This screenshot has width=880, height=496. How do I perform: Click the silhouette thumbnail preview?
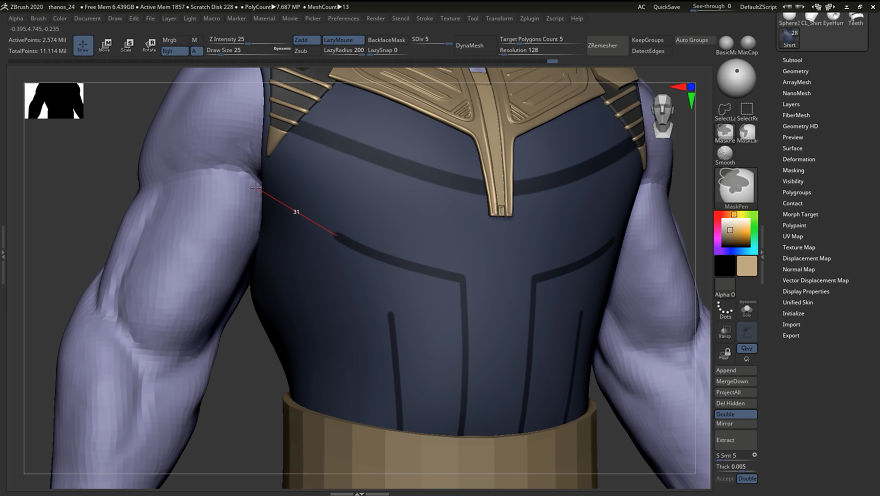[54, 101]
